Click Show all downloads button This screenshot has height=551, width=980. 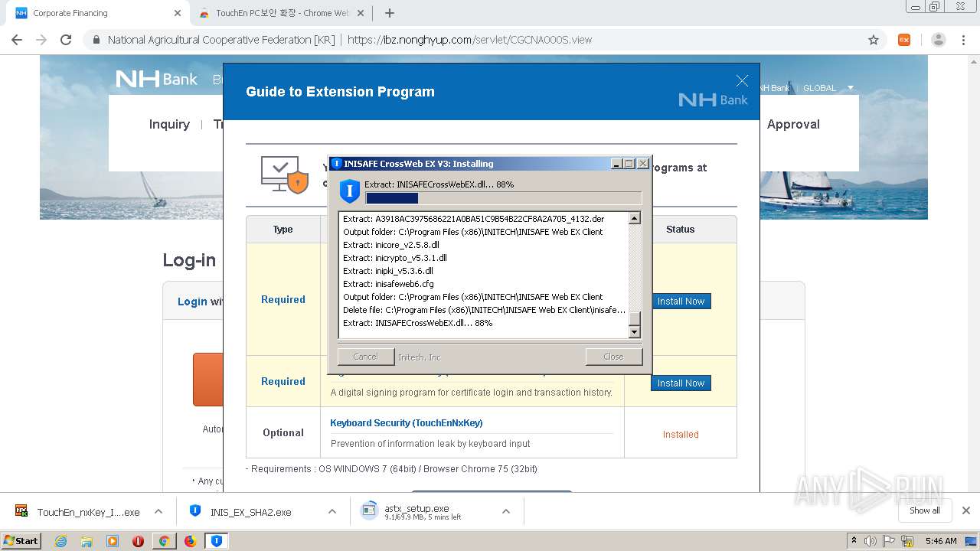(x=925, y=510)
